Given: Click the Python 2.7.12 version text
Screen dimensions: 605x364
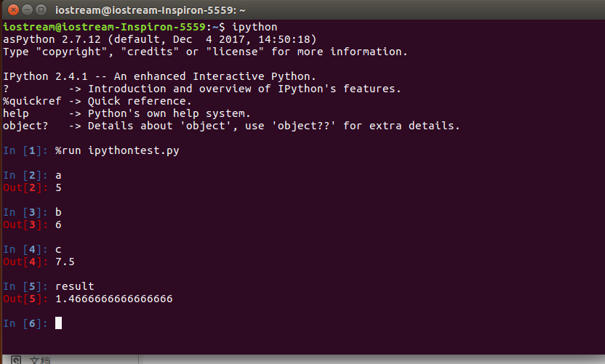Looking at the screenshot, I should point(58,39).
